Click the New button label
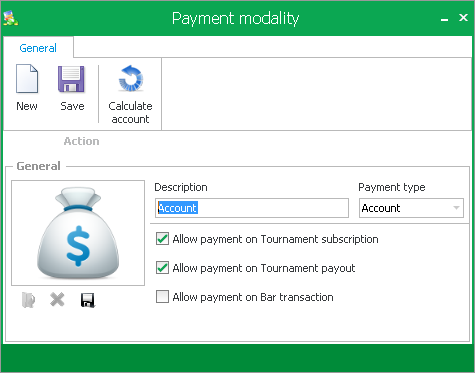Screen dimensions: 475x373 27,106
